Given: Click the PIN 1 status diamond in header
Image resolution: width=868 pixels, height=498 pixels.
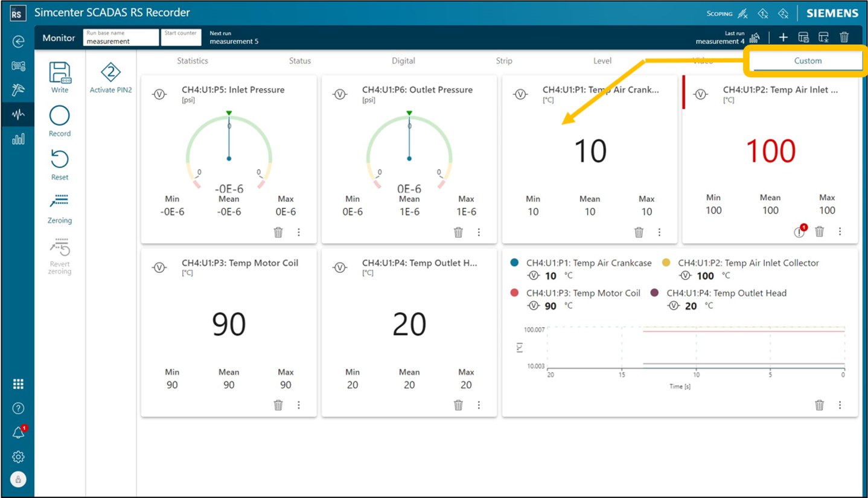Looking at the screenshot, I should point(763,13).
